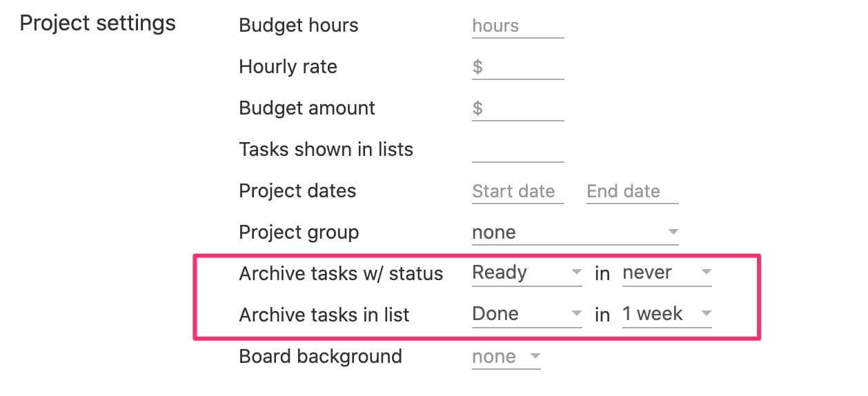The image size is (868, 396).
Task: Click the Board background label
Action: [320, 357]
